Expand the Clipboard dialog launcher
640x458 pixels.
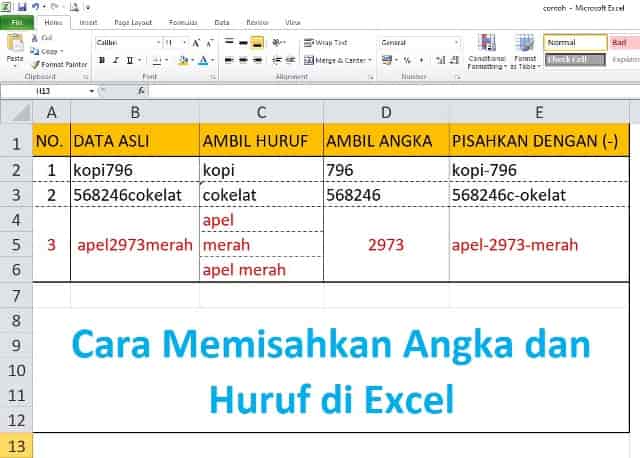point(85,77)
